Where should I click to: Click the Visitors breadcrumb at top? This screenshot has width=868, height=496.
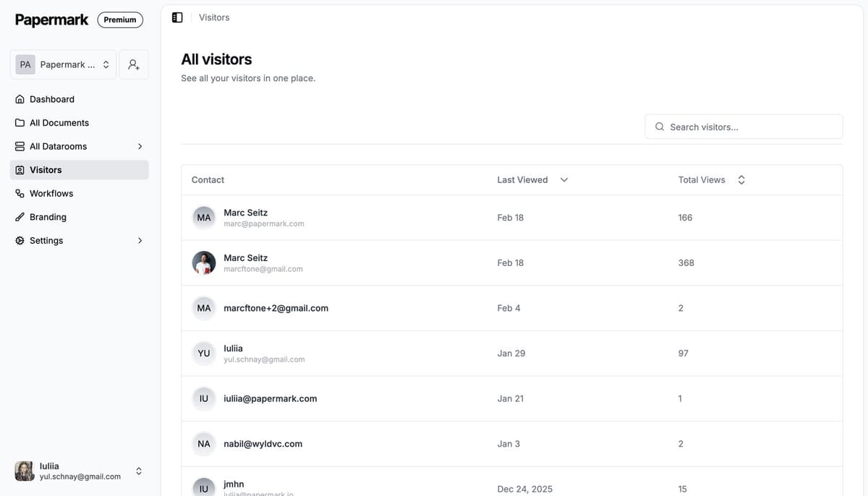(213, 17)
